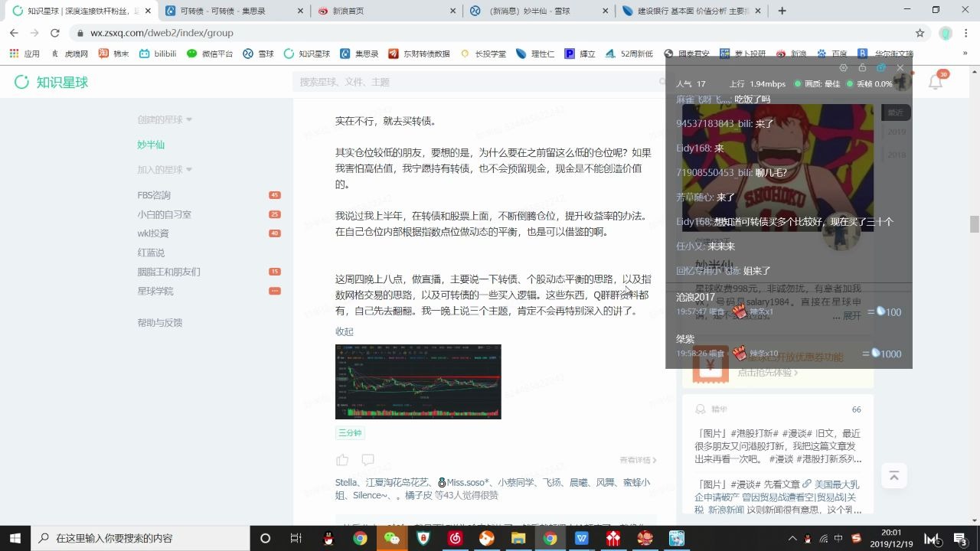Open the Windows Start menu

pyautogui.click(x=15, y=539)
